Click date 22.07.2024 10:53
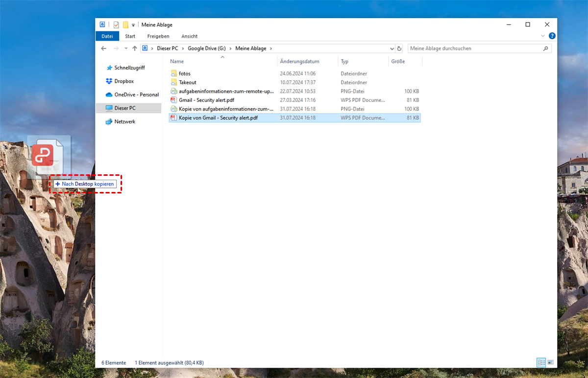Viewport: 588px width, 378px height. [297, 91]
